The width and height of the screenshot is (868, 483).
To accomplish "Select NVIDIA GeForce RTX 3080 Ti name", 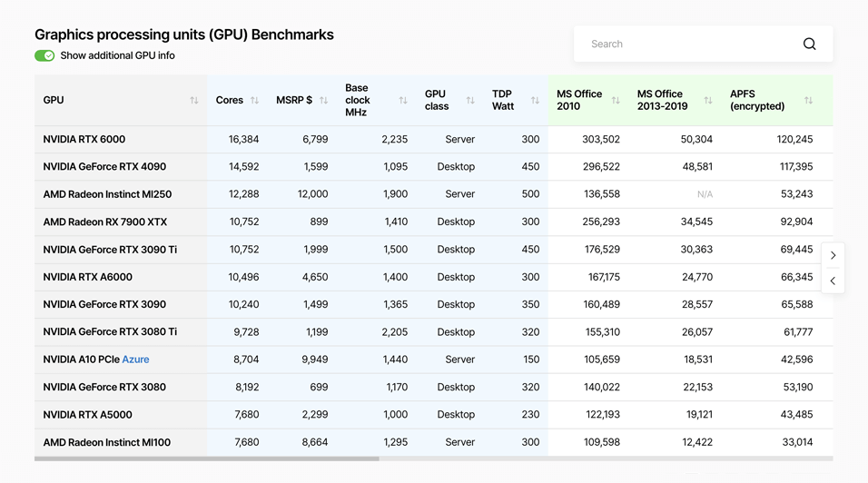I will click(x=110, y=332).
